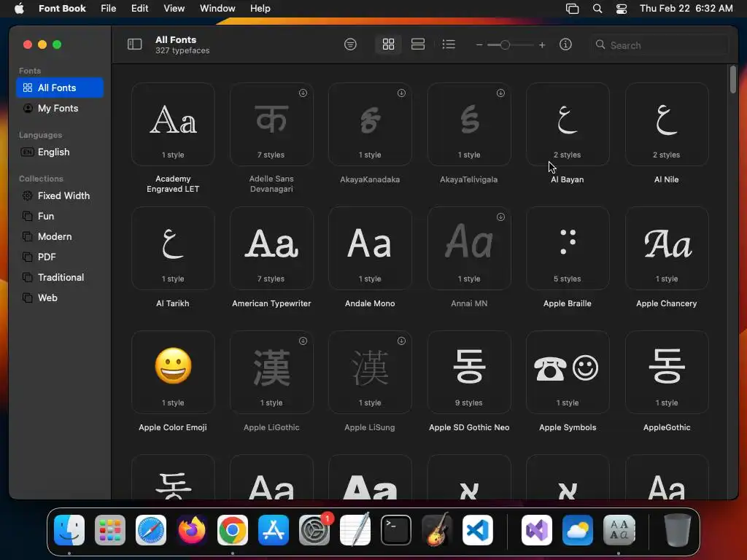Open the Trash in the Dock

(677, 530)
